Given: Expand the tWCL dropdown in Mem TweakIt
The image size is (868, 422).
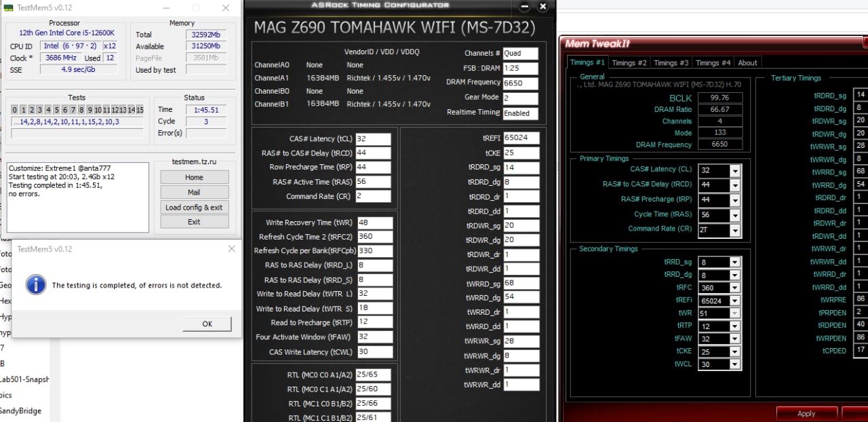Looking at the screenshot, I should 735,364.
